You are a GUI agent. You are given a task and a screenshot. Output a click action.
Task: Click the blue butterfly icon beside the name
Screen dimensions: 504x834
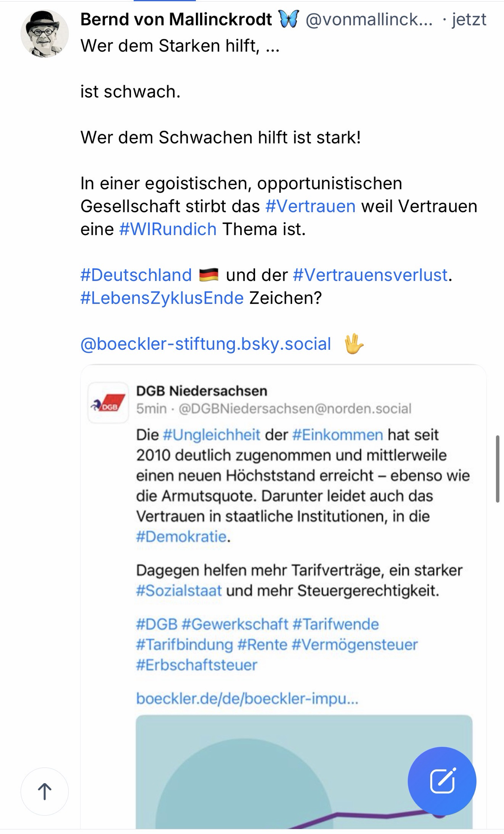point(288,19)
